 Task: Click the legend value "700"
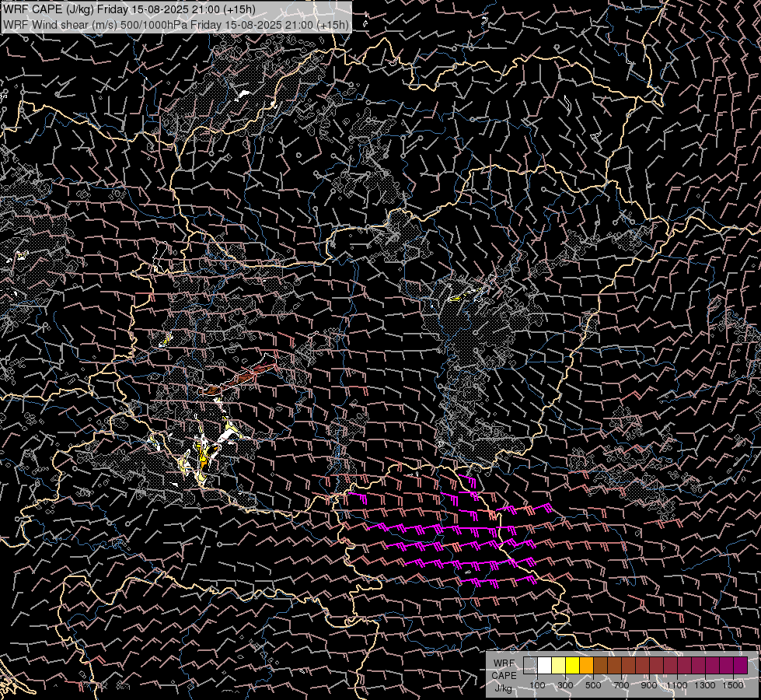[621, 685]
